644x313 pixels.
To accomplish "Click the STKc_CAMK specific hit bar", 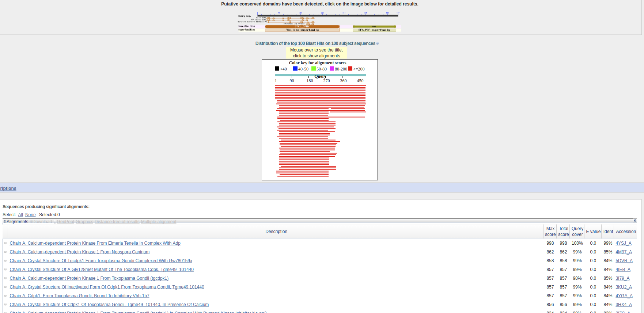I will 302,26.
